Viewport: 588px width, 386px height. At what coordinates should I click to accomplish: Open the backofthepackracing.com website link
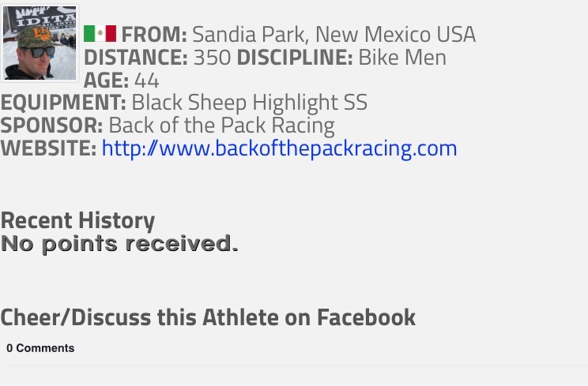coord(279,148)
